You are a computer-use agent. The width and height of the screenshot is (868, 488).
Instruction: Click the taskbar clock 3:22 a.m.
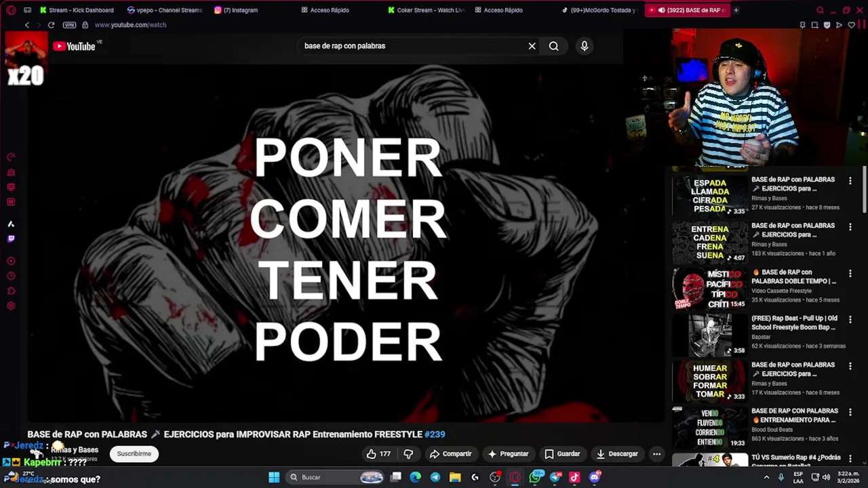point(850,477)
